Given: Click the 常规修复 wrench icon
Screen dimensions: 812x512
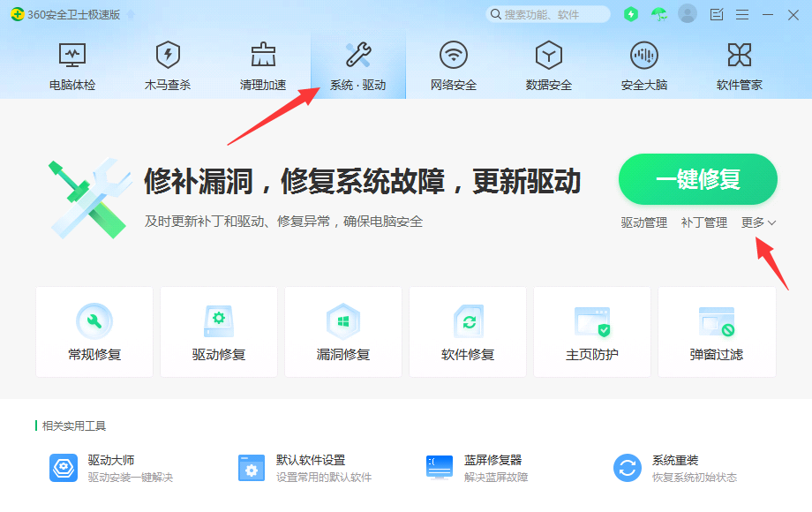Looking at the screenshot, I should click(94, 321).
